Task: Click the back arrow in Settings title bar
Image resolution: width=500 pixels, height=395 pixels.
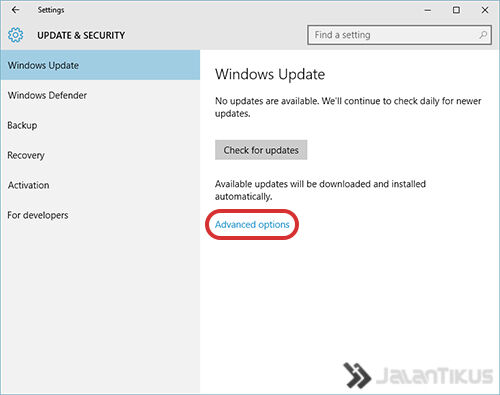Action: click(x=15, y=10)
